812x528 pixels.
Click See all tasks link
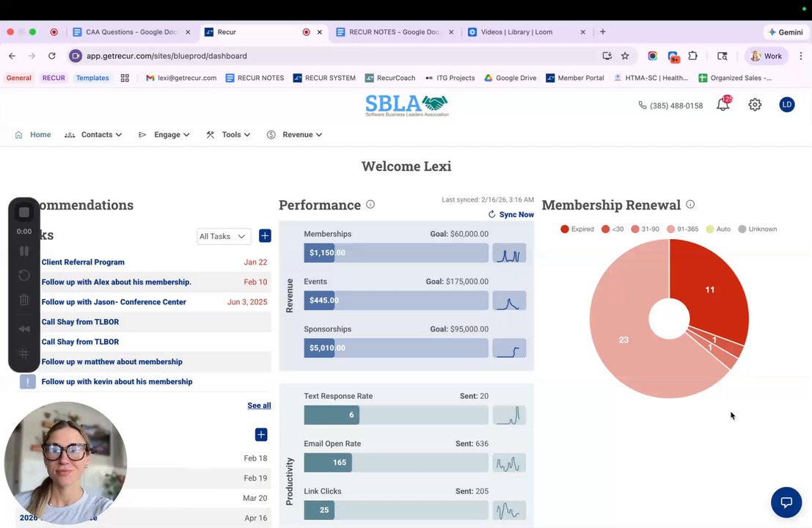pos(259,406)
